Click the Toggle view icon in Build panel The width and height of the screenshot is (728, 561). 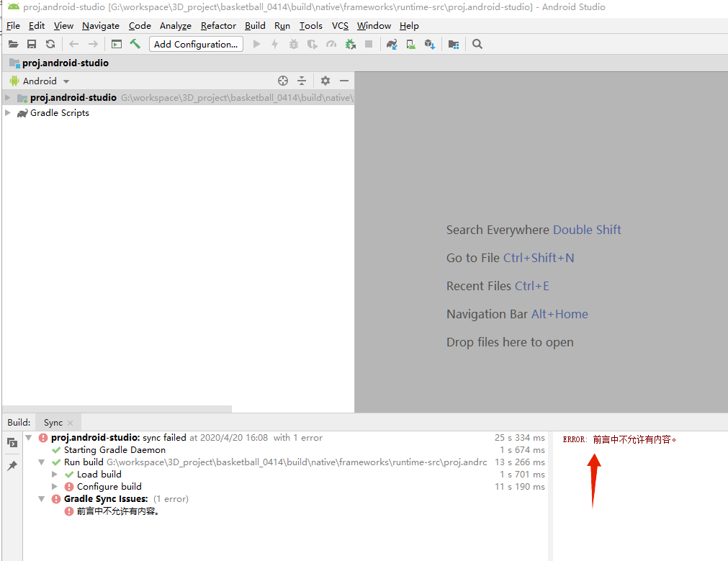(x=12, y=443)
